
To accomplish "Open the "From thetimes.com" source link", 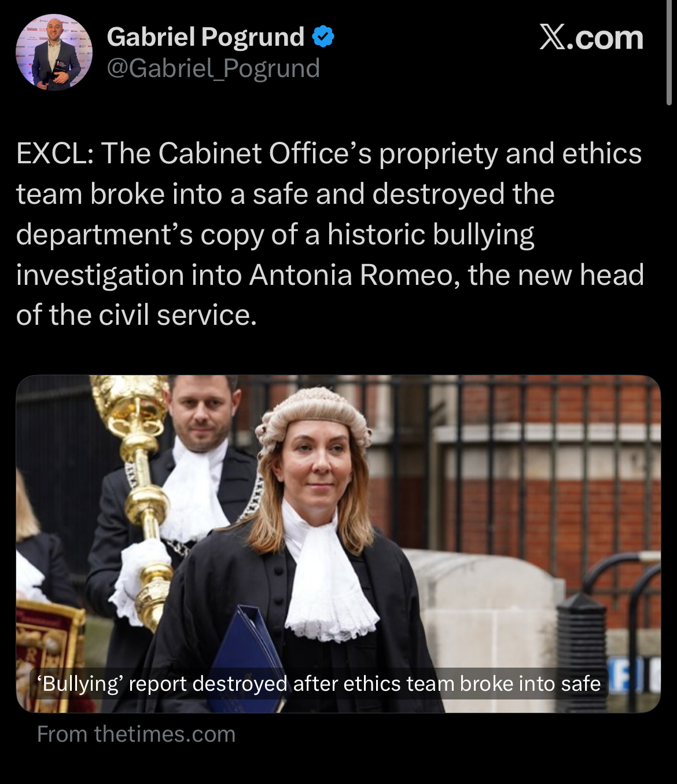I will 137,734.
